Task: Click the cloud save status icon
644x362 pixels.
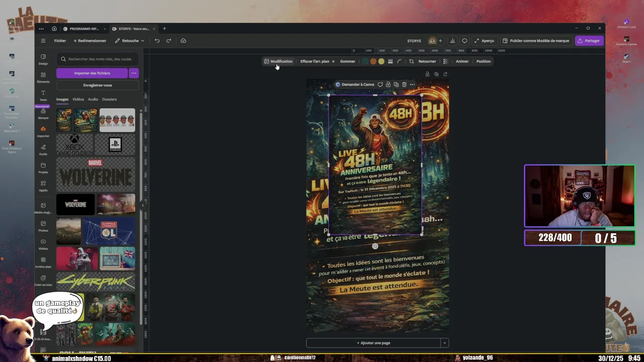Action: click(x=183, y=41)
